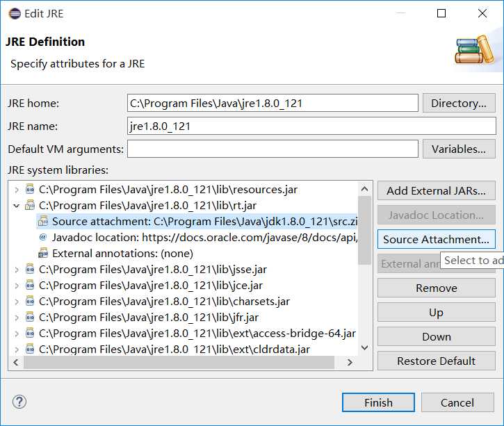This screenshot has height=426, width=504.
Task: Click the jsse.jar library jar icon
Action: click(30, 270)
